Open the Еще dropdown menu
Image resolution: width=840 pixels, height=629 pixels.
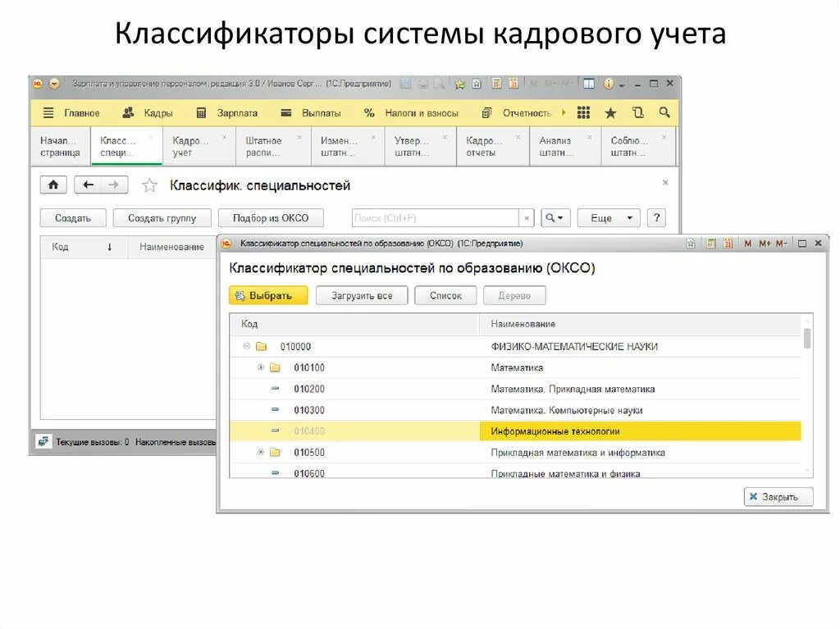pyautogui.click(x=609, y=217)
